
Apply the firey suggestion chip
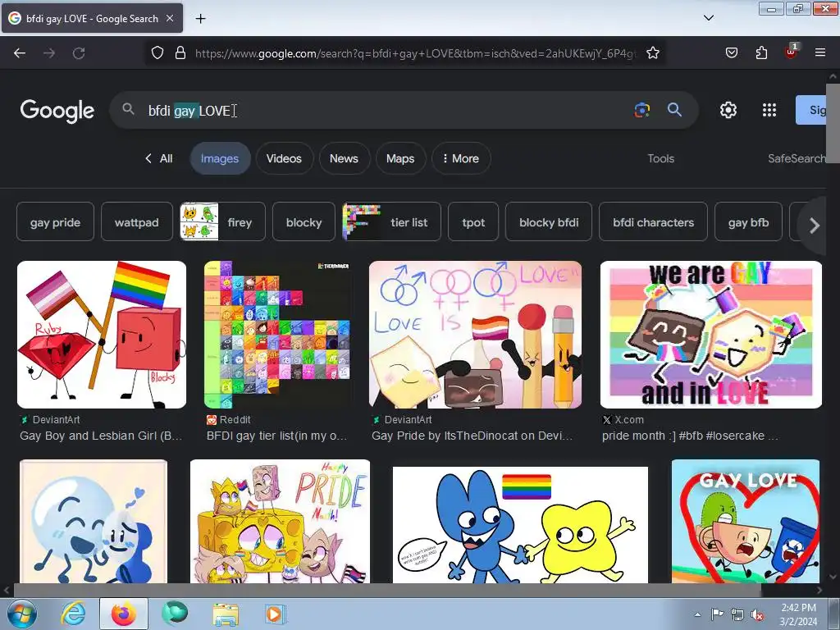click(x=222, y=221)
